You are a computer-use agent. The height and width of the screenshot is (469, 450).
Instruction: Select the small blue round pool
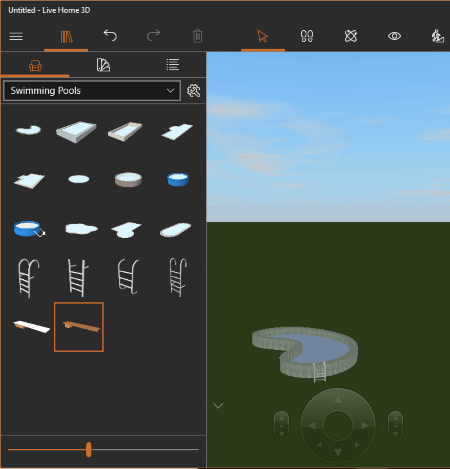[178, 179]
